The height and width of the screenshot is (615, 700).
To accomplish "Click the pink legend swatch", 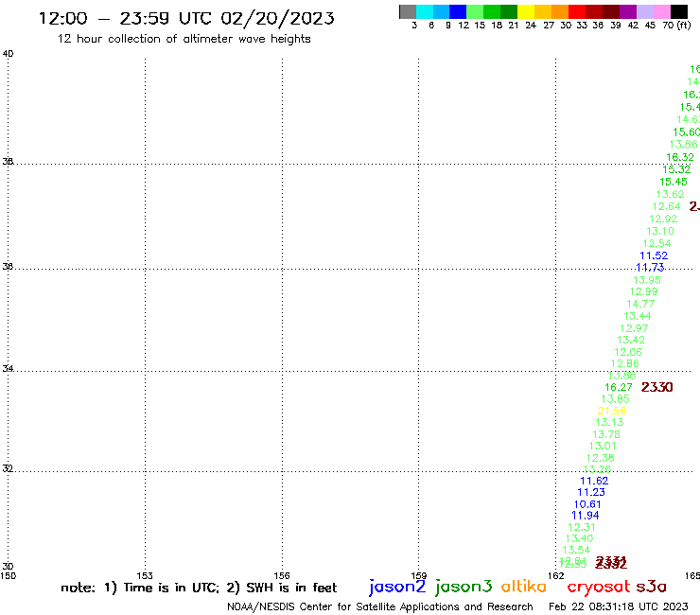I will click(662, 11).
